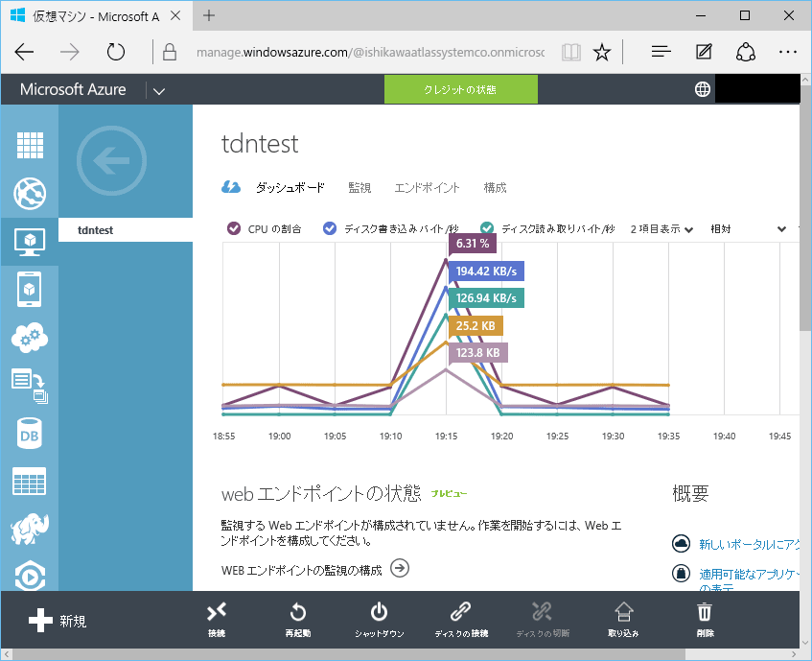
Task: Open Edge Web Note pen icon
Action: (704, 52)
